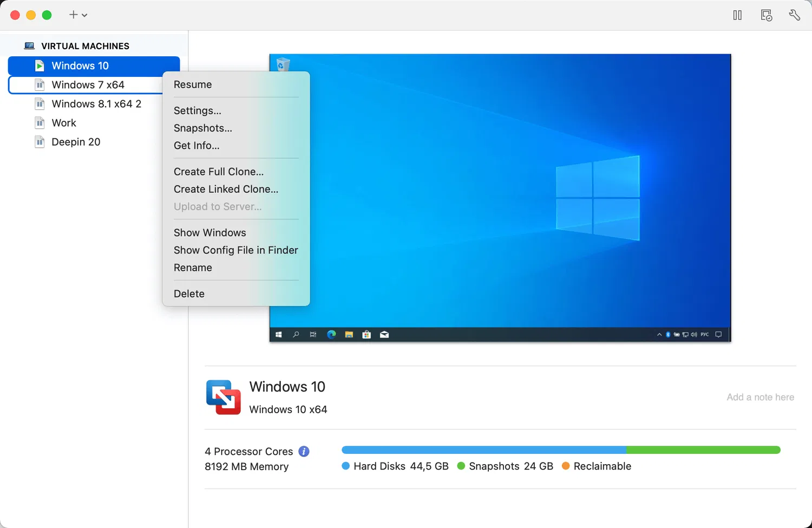Image resolution: width=812 pixels, height=528 pixels.
Task: Click the blue Hard Disks bar segment
Action: pos(484,450)
